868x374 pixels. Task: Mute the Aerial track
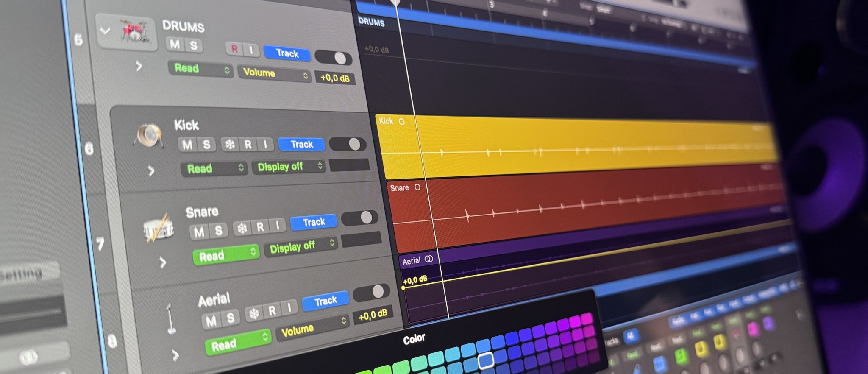point(211,321)
